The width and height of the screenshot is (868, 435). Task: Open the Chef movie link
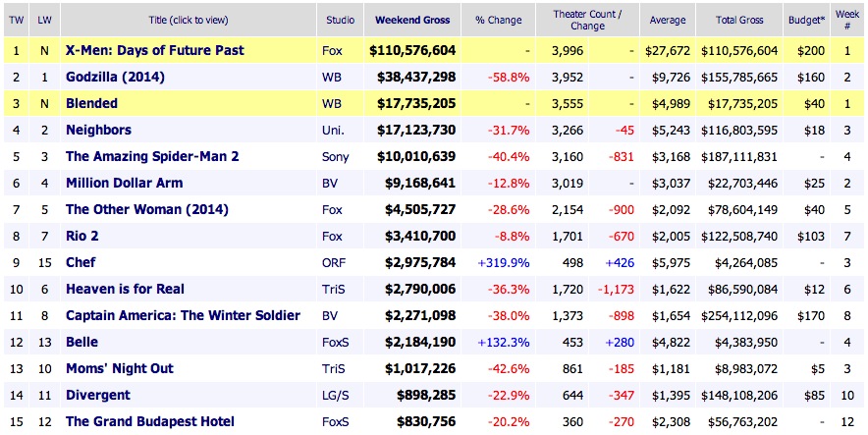coord(81,262)
